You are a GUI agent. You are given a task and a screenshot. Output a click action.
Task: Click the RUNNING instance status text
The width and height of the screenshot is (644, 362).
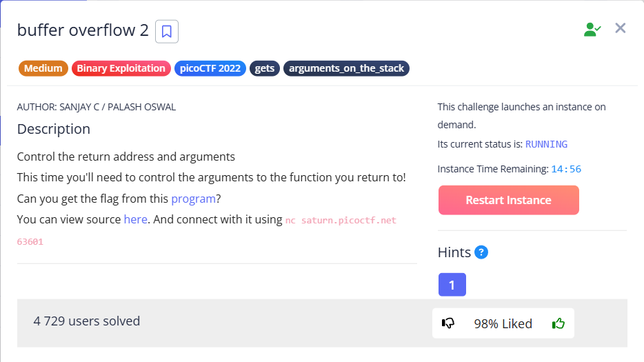(546, 144)
